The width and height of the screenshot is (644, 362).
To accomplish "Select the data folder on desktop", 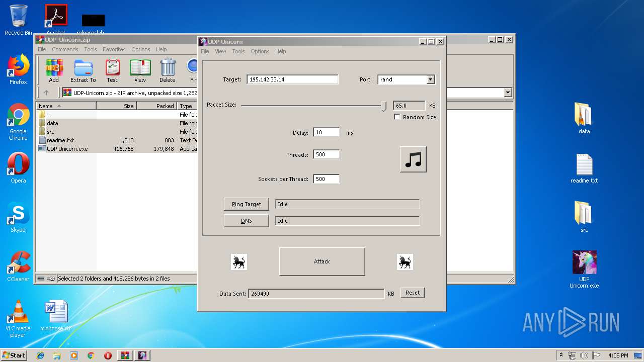I will [x=584, y=119].
